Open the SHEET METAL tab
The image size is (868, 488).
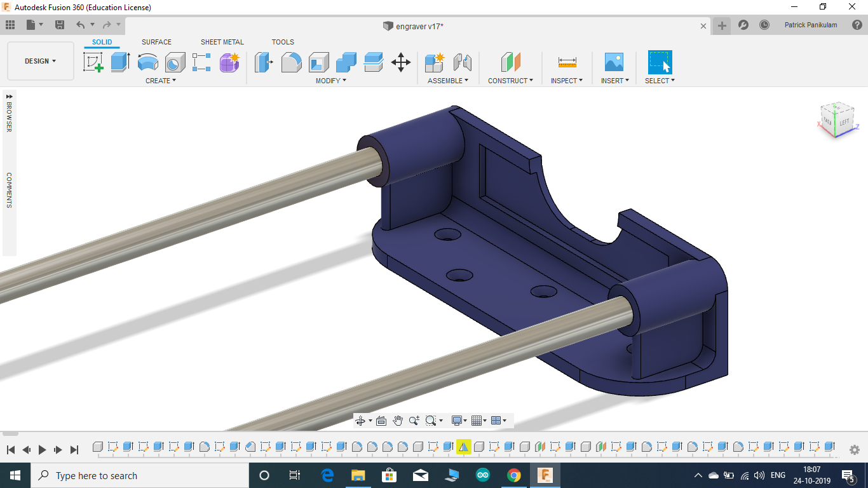pyautogui.click(x=222, y=42)
